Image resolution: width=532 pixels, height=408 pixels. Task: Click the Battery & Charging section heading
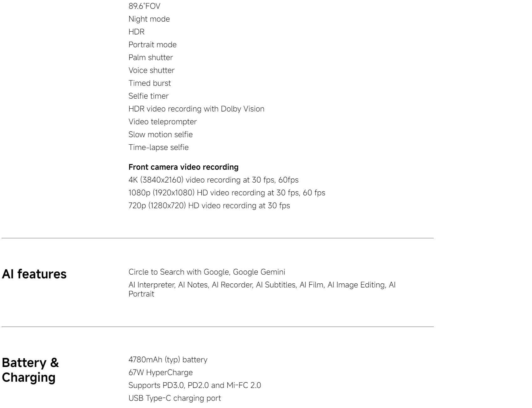[x=30, y=370]
